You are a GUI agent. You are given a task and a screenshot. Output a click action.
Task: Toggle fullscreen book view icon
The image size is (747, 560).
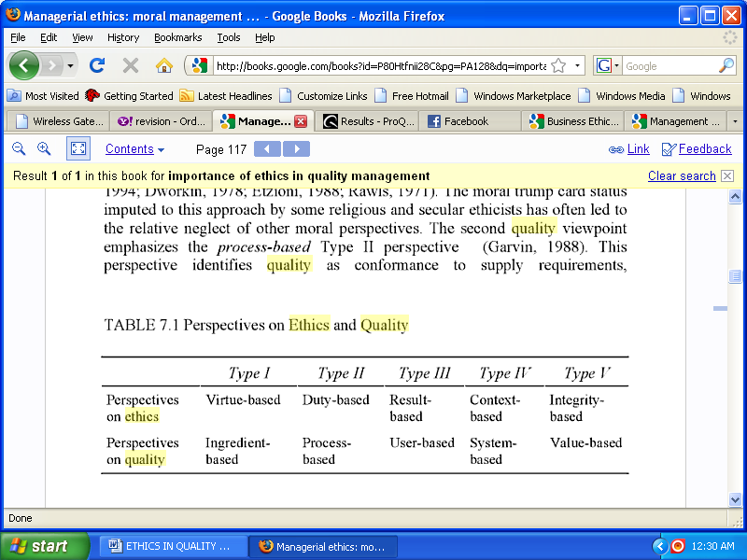[x=78, y=148]
